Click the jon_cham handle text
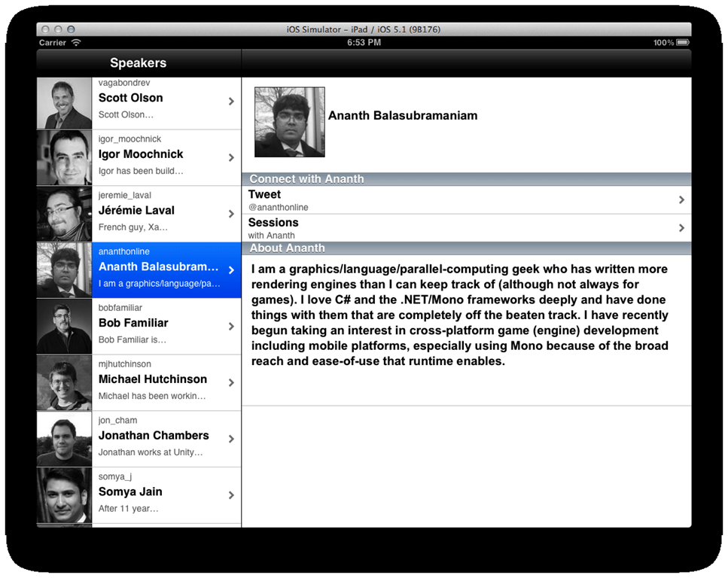Image resolution: width=728 pixels, height=578 pixels. 117,420
